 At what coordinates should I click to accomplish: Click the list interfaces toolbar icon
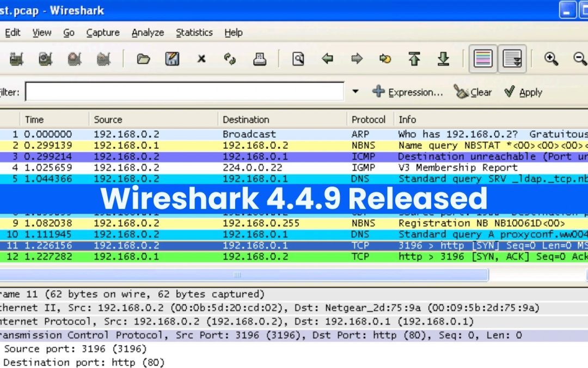(x=16, y=58)
